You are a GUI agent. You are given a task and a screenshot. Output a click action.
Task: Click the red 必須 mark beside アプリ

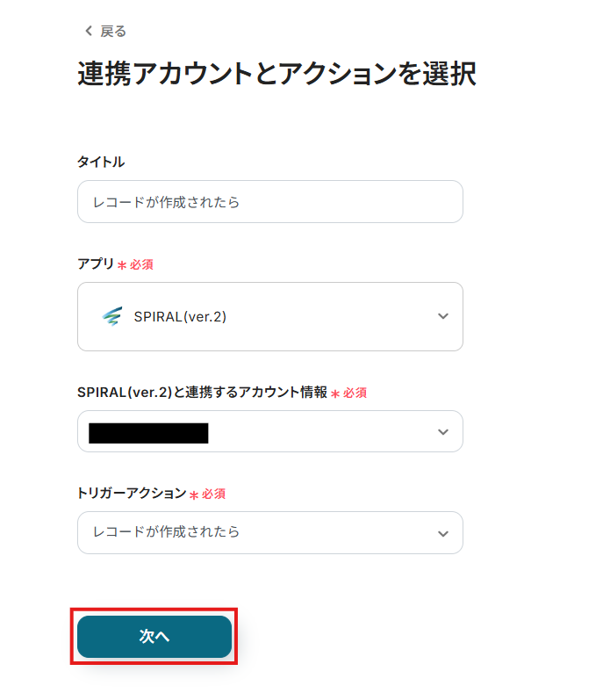(141, 264)
